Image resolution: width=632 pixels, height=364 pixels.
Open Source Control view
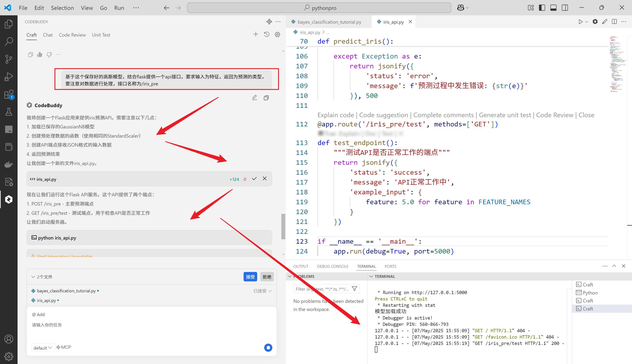[x=9, y=59]
